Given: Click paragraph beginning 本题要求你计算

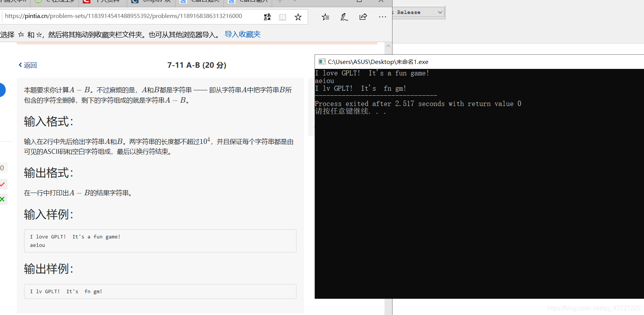Looking at the screenshot, I should [x=158, y=95].
